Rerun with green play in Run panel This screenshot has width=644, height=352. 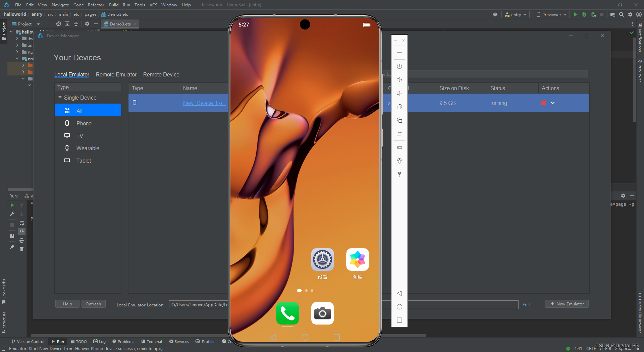12,205
